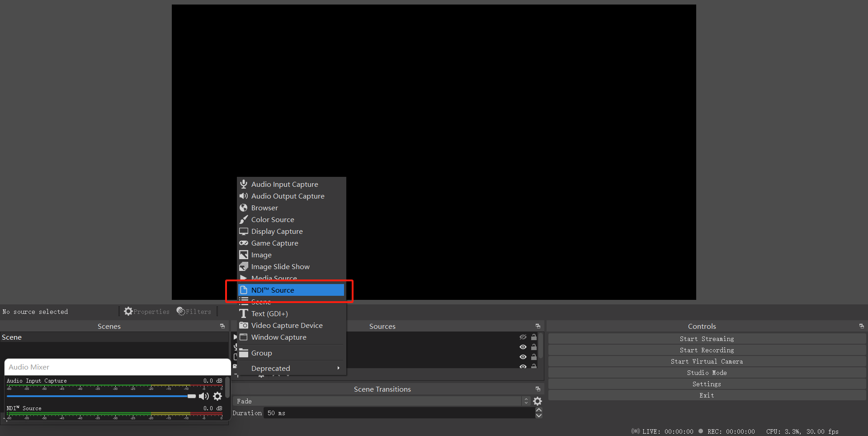868x436 pixels.
Task: Click the Duration value input field
Action: click(x=398, y=413)
